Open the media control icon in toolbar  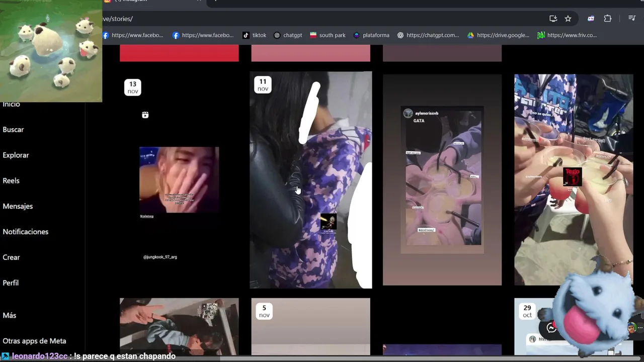[632, 19]
